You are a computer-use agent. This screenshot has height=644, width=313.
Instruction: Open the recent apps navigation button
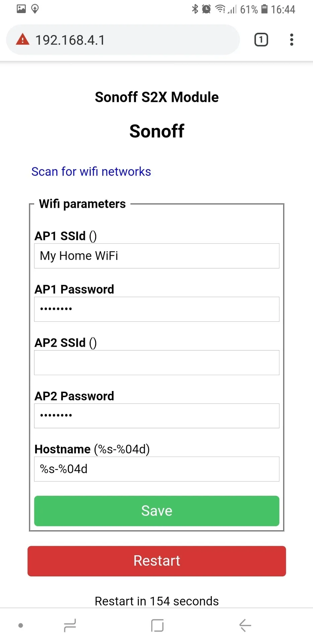tap(69, 625)
